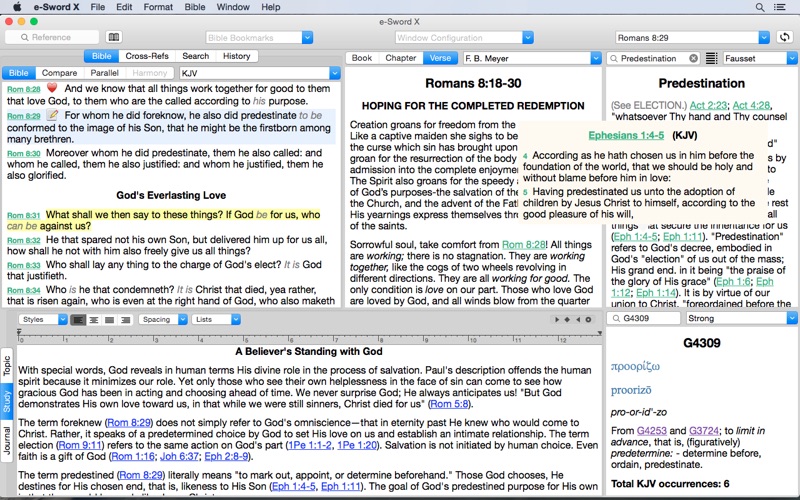
Task: Follow the G3724 Strong's link
Action: (704, 431)
